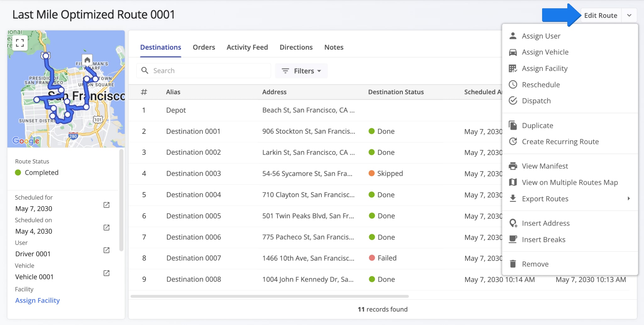Expand the map to fullscreen
The image size is (644, 325).
[x=20, y=43]
